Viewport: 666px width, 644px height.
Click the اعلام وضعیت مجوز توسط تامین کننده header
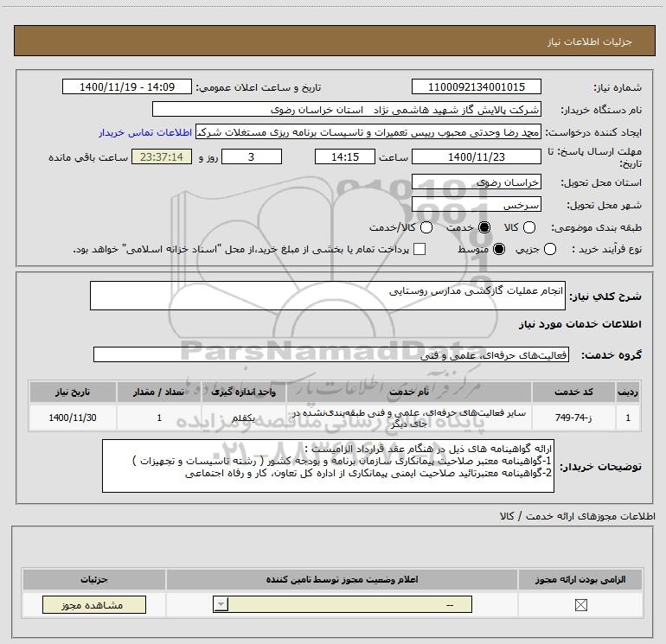coord(342,579)
